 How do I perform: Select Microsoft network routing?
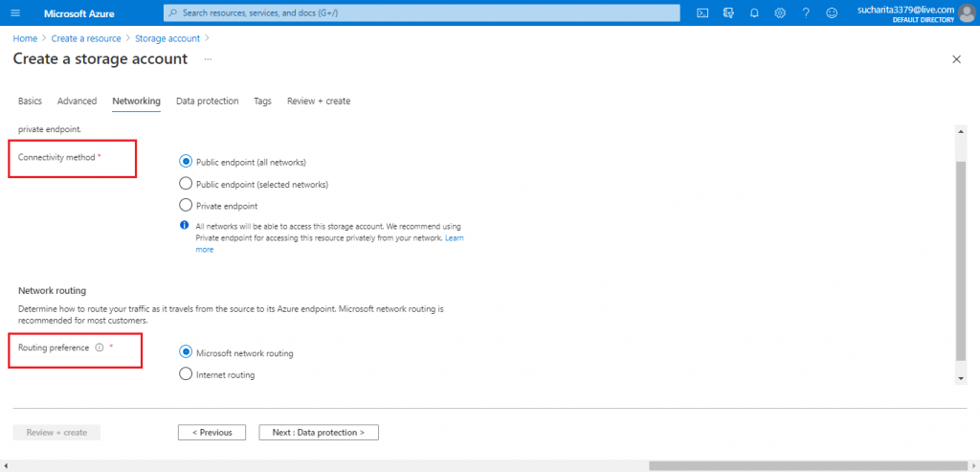[x=185, y=352]
